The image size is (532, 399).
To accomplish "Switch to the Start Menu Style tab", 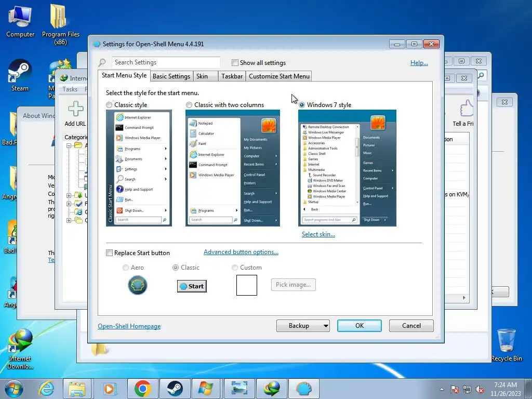I will coord(124,75).
